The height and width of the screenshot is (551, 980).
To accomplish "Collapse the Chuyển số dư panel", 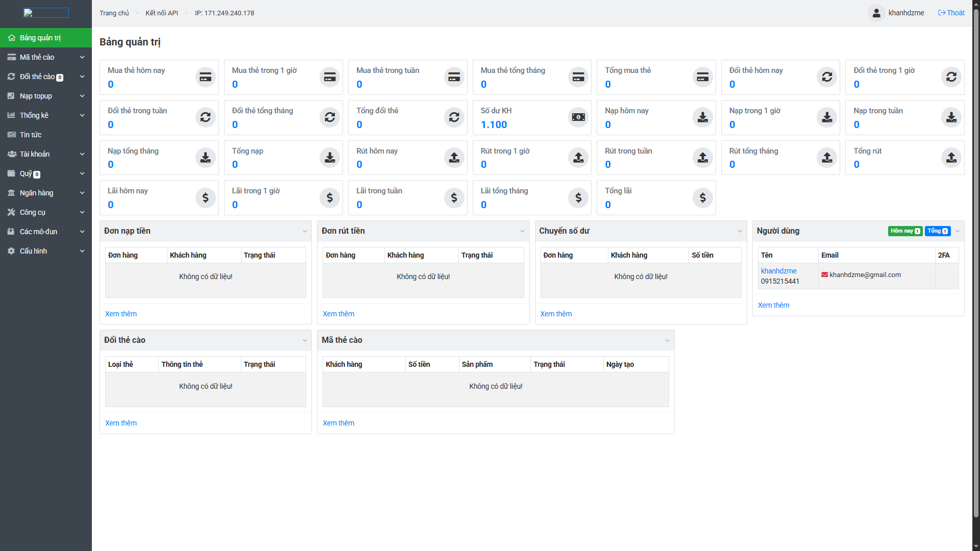I will click(x=740, y=231).
